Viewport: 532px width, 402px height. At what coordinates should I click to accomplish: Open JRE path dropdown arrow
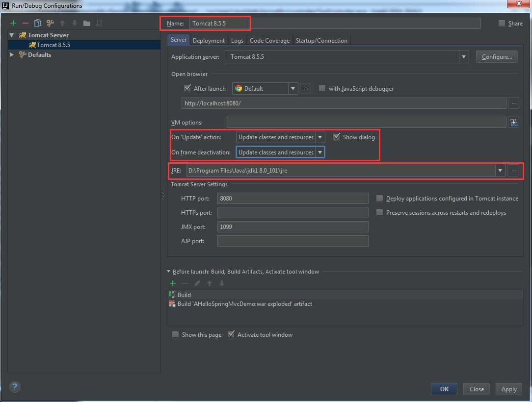[x=500, y=171]
